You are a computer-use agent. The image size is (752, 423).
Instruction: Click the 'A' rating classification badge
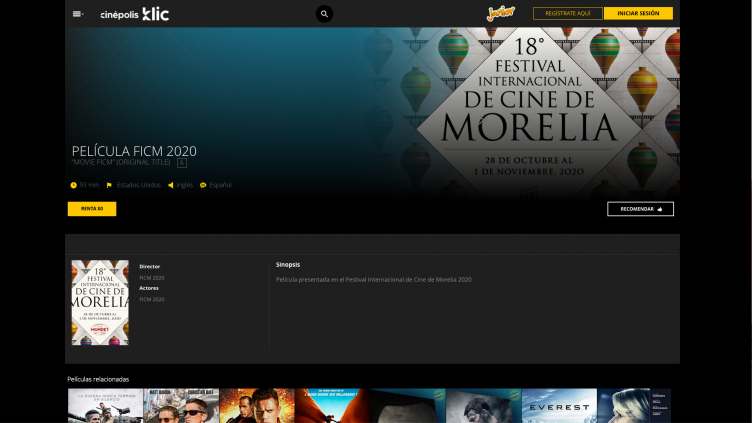tap(182, 163)
